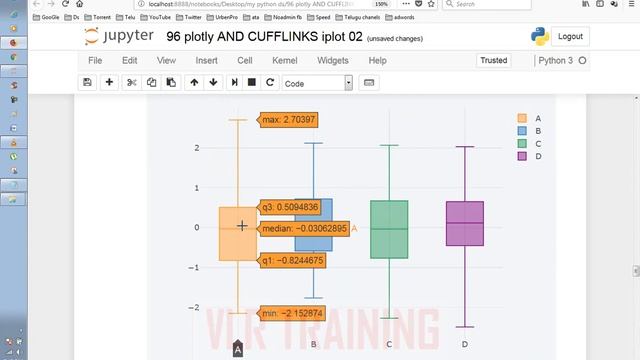Open the YouTube bookmarks folder
Viewport: 640px width, 360px height.
(156, 17)
